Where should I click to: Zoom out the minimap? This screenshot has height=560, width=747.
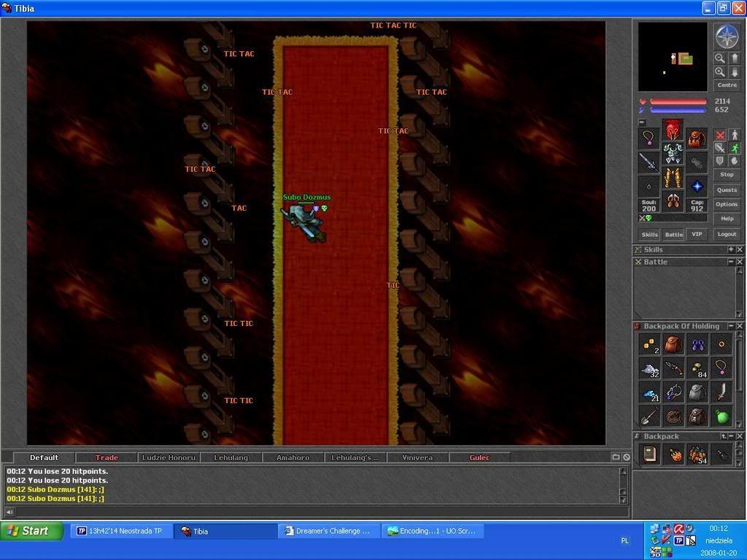[719, 58]
